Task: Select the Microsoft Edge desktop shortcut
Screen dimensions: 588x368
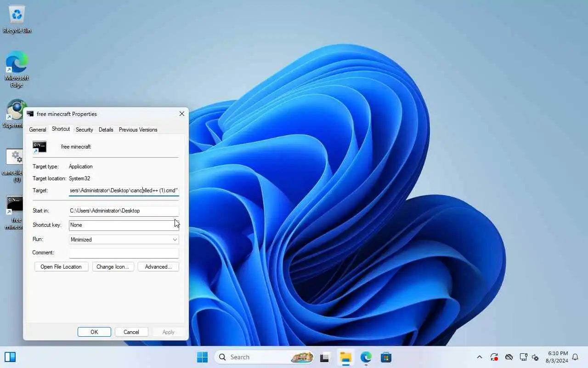Action: [x=17, y=69]
